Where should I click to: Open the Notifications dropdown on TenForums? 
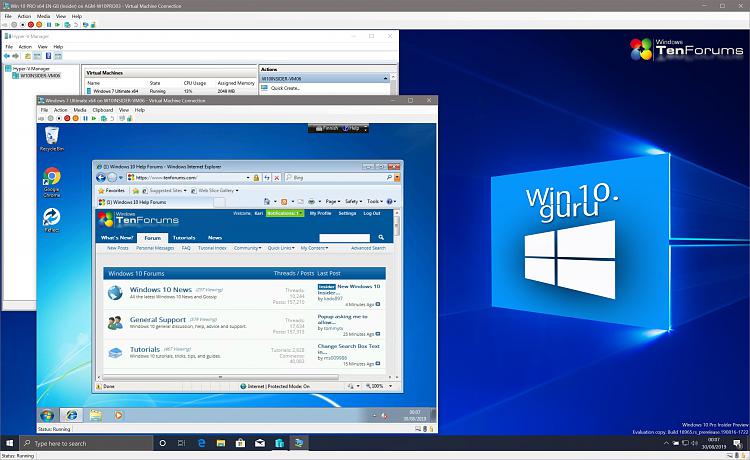pos(285,213)
